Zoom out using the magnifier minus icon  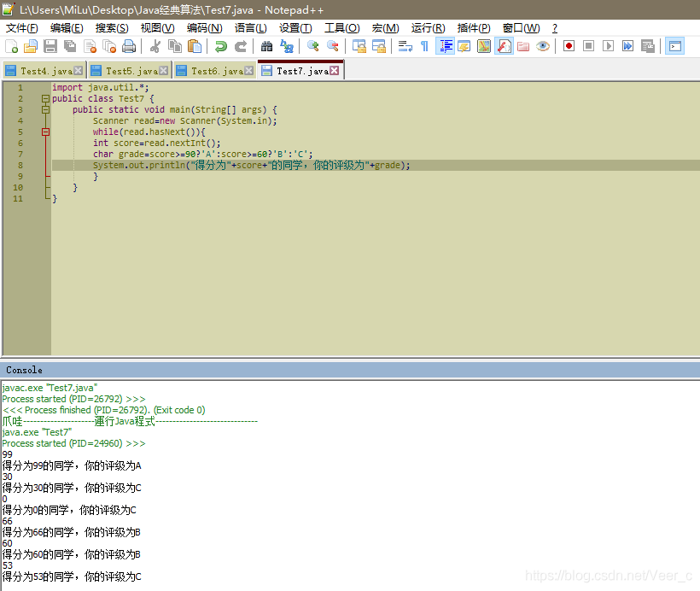point(333,46)
